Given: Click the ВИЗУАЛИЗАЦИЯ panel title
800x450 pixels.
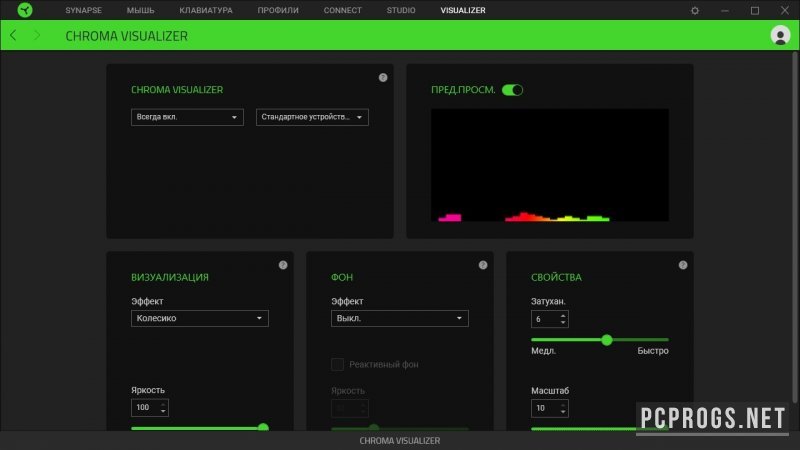Looking at the screenshot, I should pos(170,277).
